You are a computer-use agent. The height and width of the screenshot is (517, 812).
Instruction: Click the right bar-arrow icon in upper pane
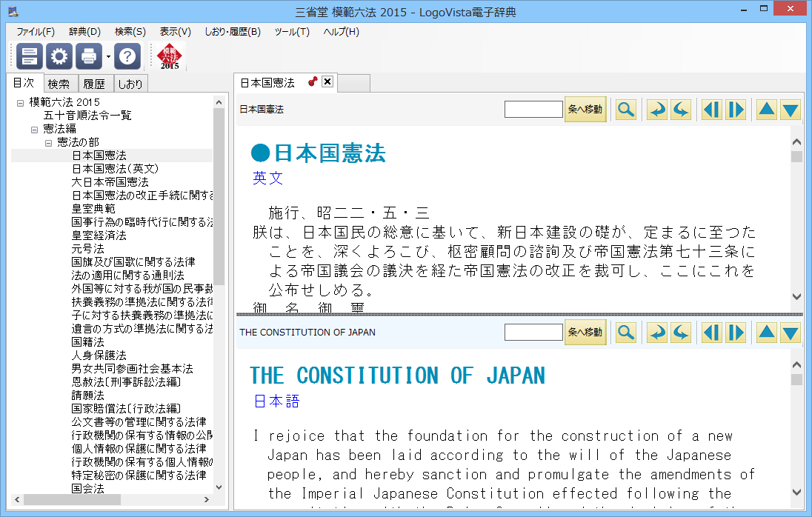pyautogui.click(x=736, y=110)
